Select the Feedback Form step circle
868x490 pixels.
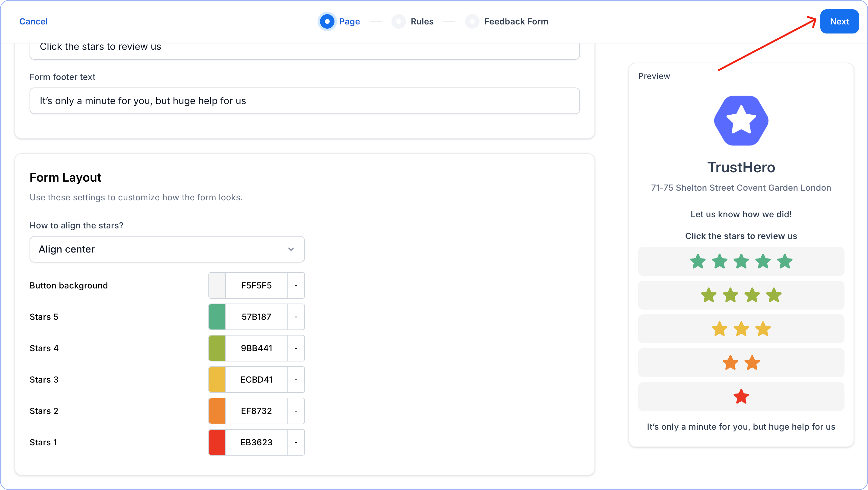point(472,21)
